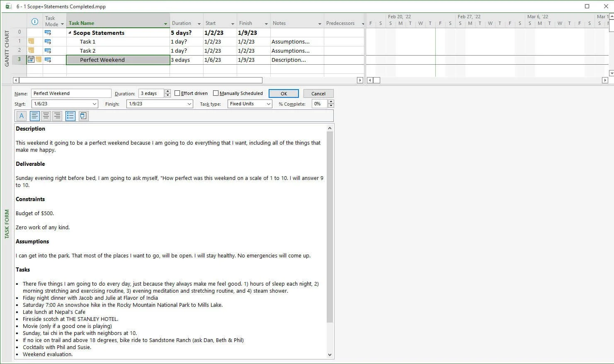Open the Task Name column filter arrow
The image size is (614, 364).
[x=166, y=23]
